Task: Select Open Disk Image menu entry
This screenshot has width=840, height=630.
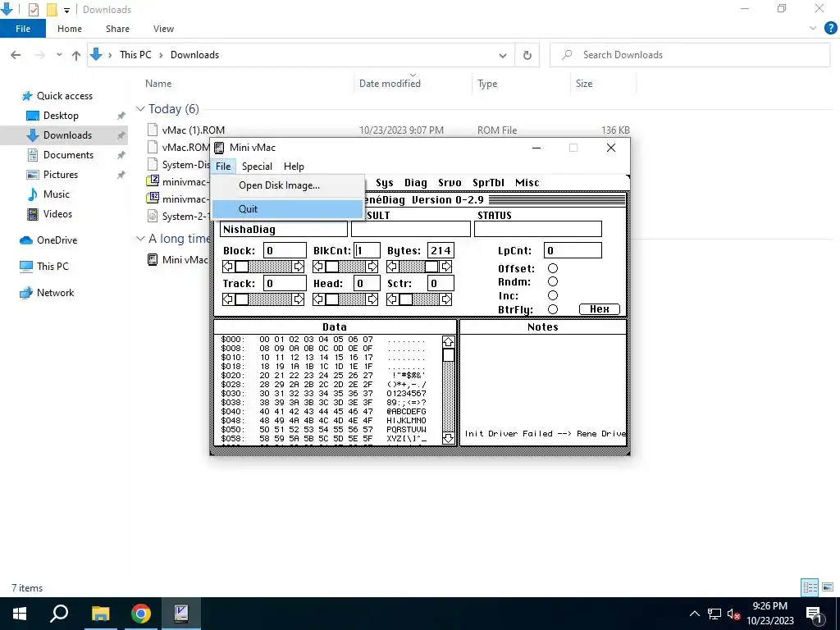Action: [x=288, y=185]
